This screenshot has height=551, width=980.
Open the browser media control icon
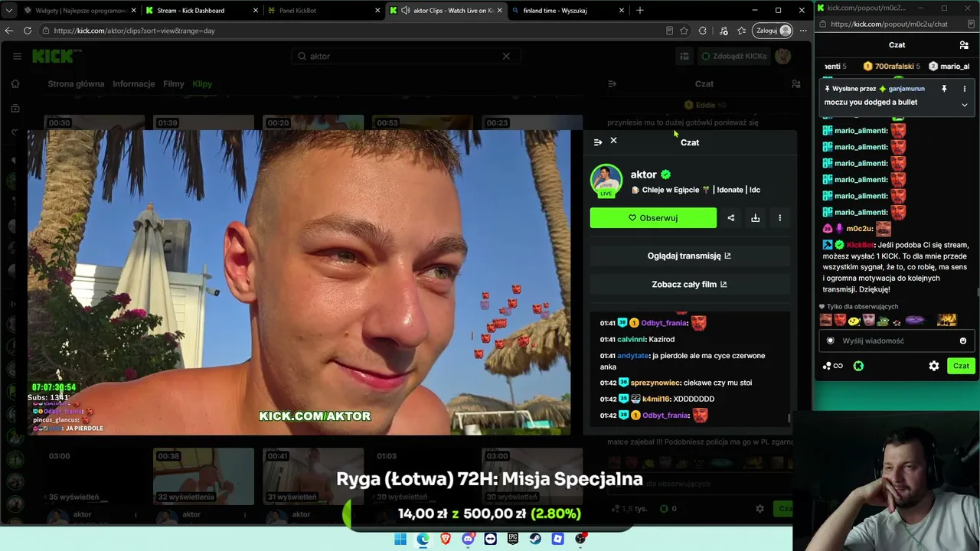(x=724, y=31)
